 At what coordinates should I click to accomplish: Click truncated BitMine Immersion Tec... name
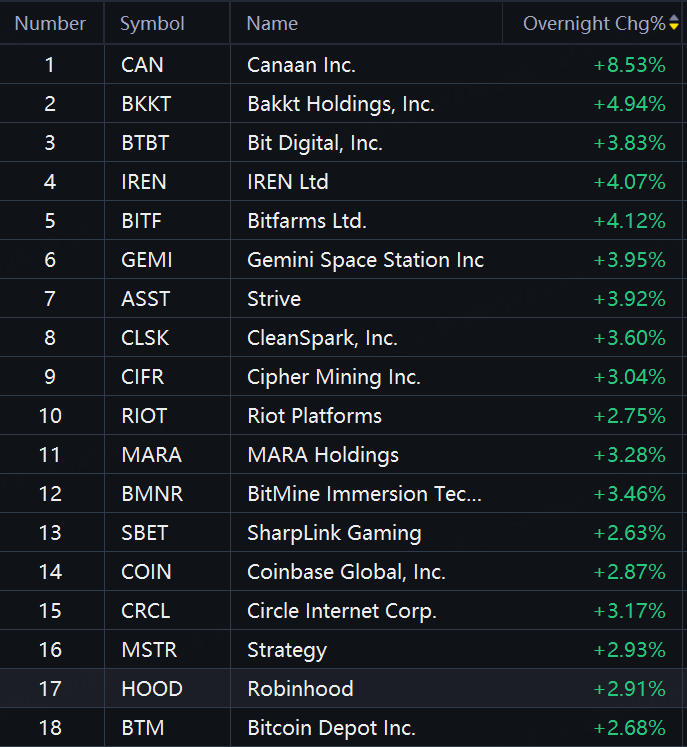(x=364, y=494)
